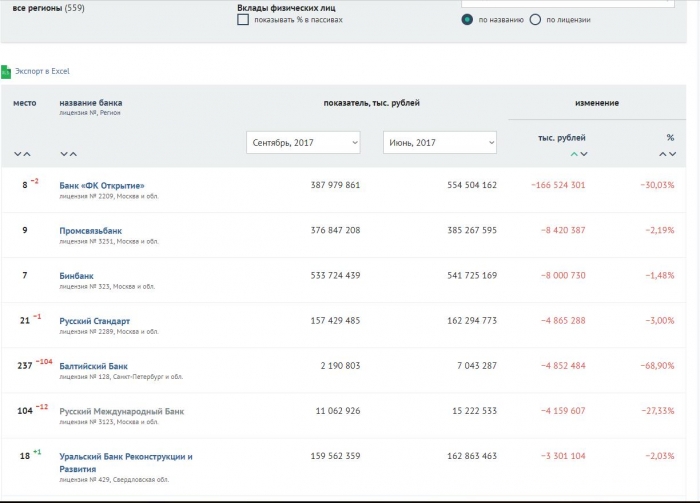Click percent value −2,03%
The image size is (700, 503).
[x=660, y=456]
